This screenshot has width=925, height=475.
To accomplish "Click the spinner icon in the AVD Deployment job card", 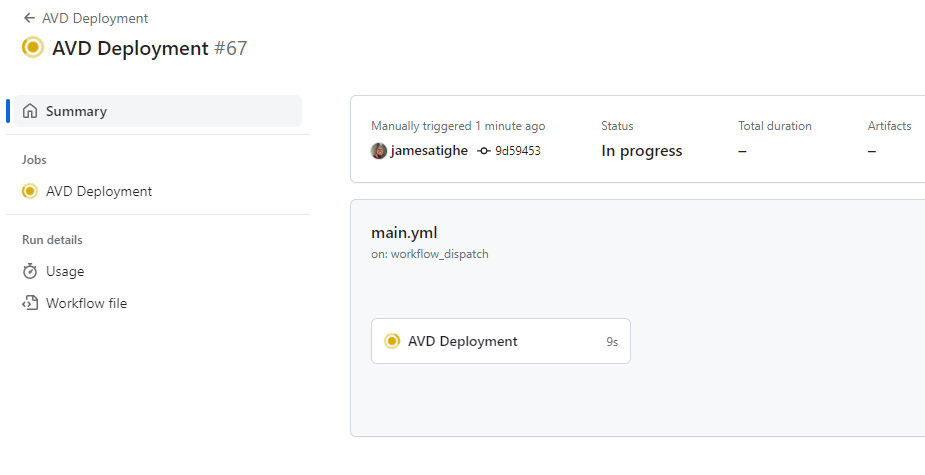I will click(392, 341).
